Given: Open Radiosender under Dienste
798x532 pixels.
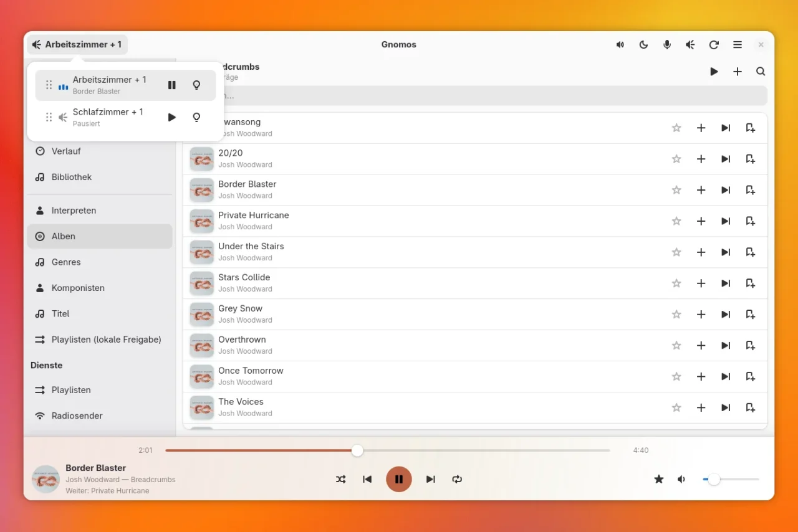Looking at the screenshot, I should [100, 416].
